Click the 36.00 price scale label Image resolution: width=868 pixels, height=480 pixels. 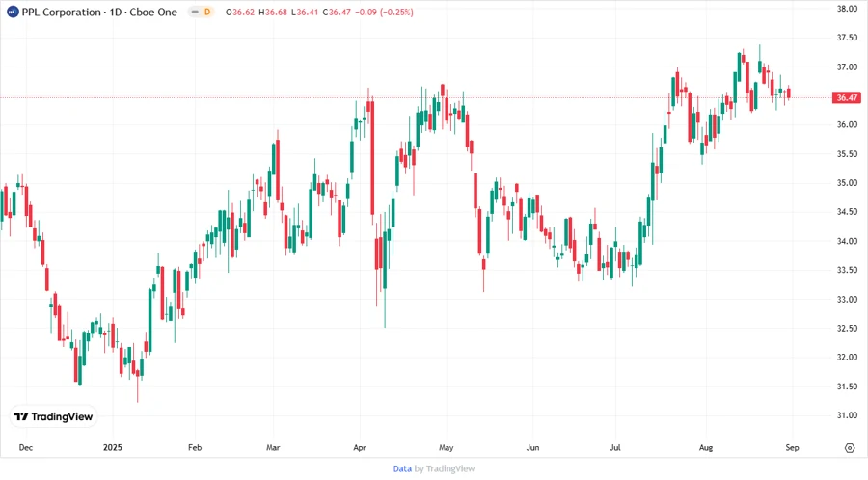[847, 125]
